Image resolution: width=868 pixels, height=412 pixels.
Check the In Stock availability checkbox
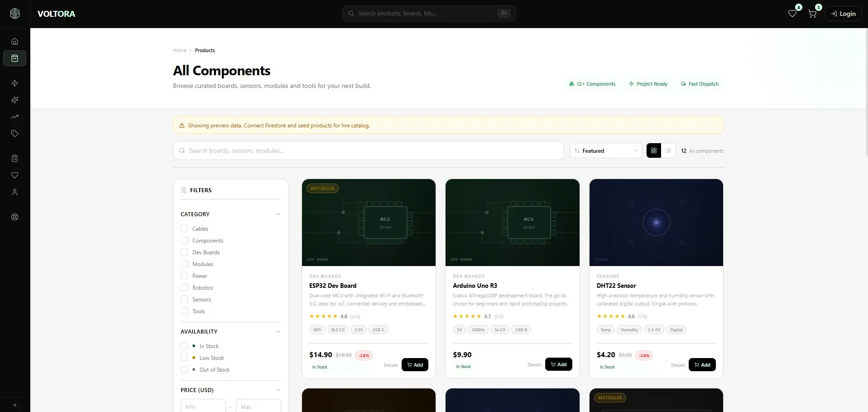[x=184, y=346]
